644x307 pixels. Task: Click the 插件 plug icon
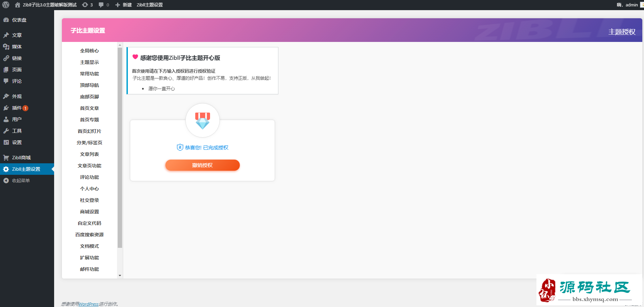(x=6, y=108)
